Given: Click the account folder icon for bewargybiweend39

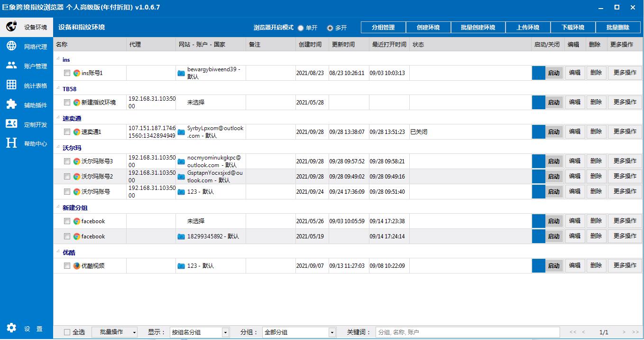Looking at the screenshot, I should pyautogui.click(x=181, y=73).
